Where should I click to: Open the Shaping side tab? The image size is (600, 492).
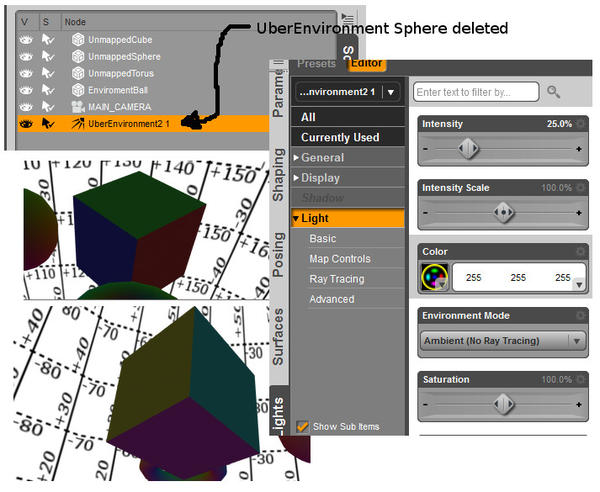click(278, 174)
